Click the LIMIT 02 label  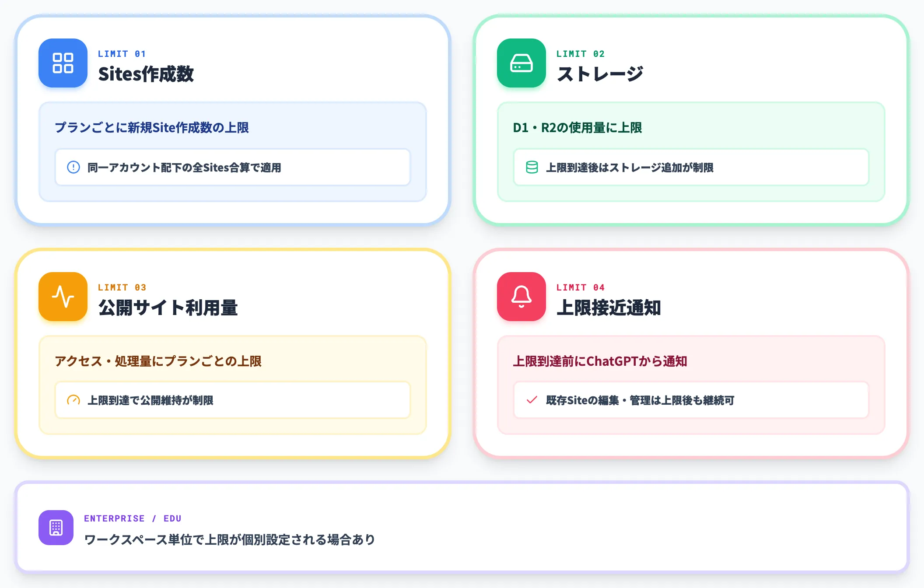click(580, 54)
